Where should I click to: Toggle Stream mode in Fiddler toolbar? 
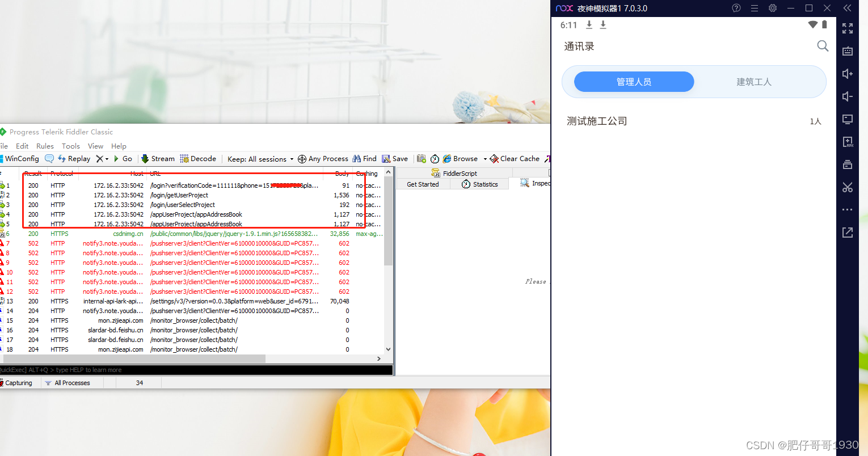coord(158,159)
